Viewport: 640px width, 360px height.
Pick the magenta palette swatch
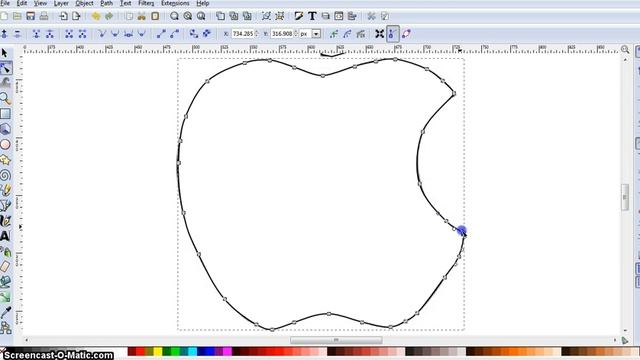click(227, 351)
